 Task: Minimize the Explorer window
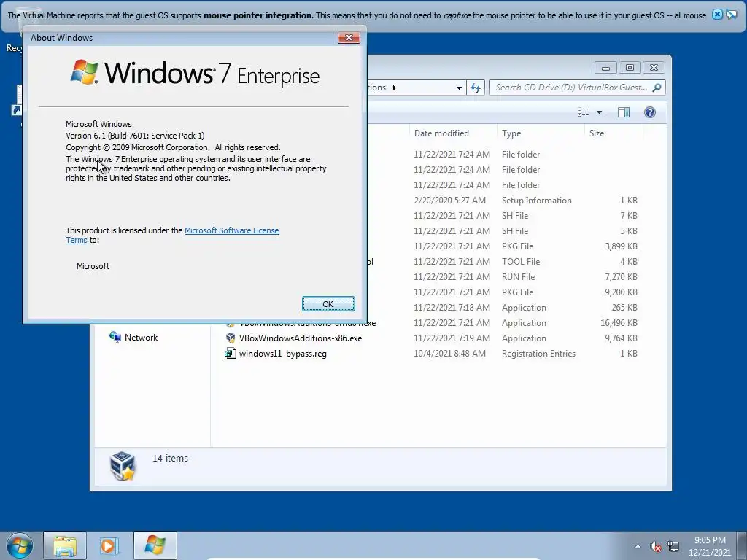[605, 68]
